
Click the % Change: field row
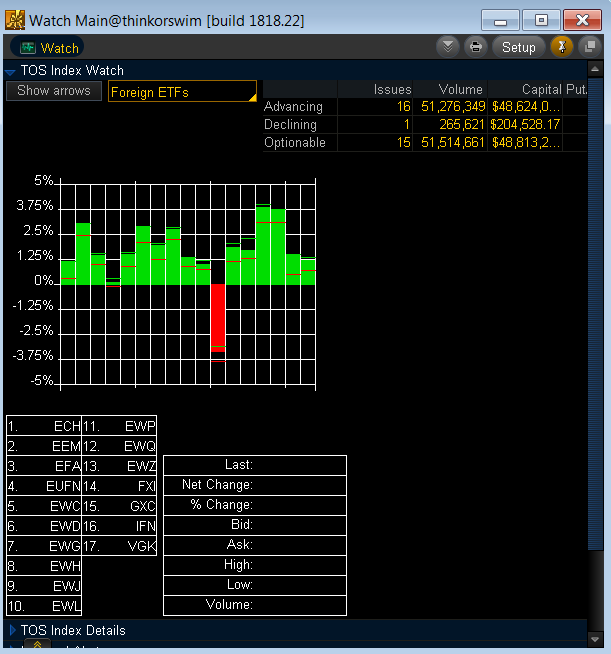pyautogui.click(x=255, y=505)
